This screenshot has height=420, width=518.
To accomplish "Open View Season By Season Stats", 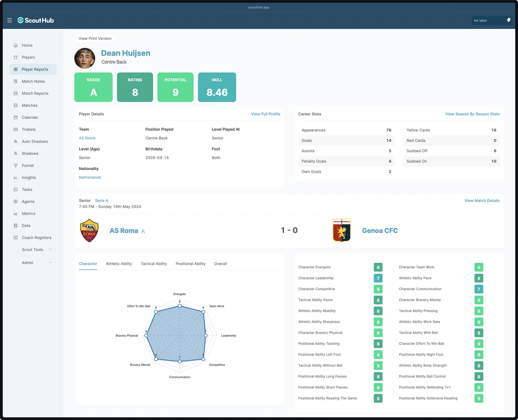I will click(x=472, y=114).
